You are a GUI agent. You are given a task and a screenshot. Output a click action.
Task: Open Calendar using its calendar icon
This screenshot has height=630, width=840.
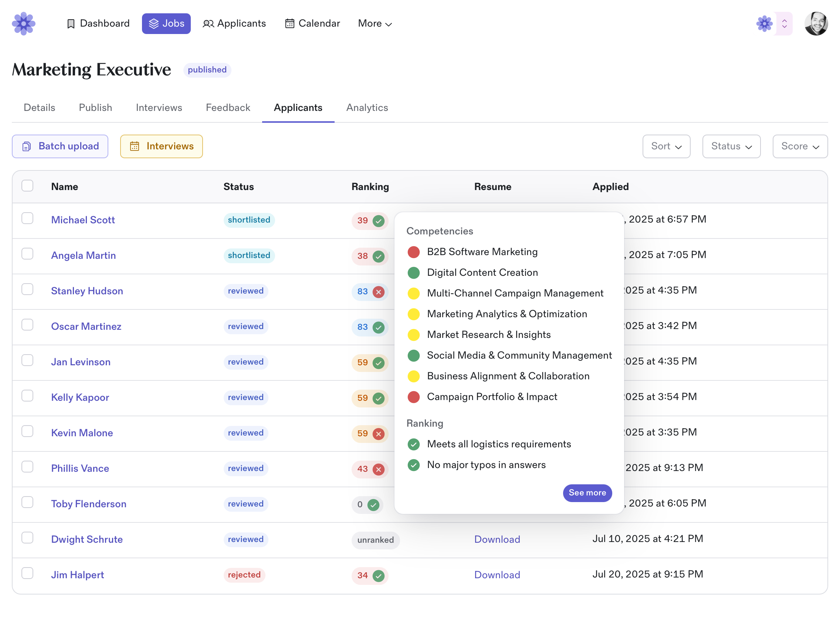point(290,24)
